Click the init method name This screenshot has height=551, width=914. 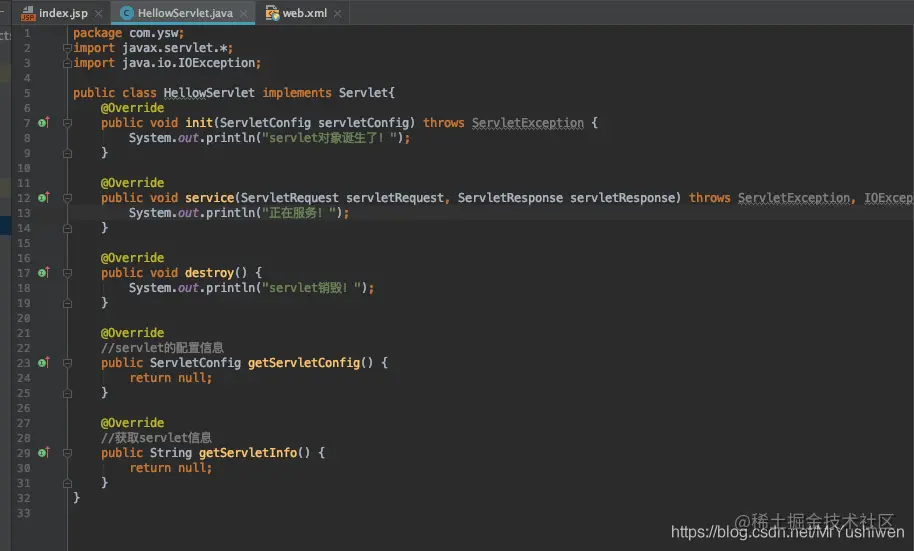(x=199, y=122)
